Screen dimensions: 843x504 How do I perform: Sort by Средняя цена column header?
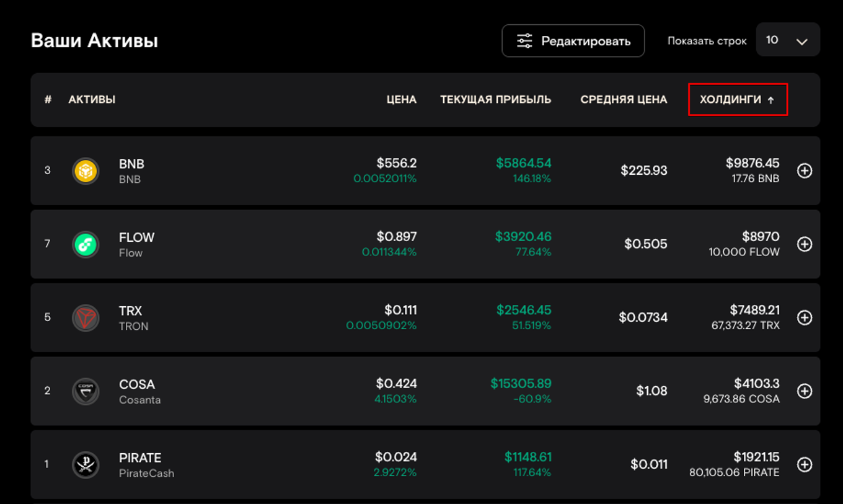pyautogui.click(x=624, y=100)
